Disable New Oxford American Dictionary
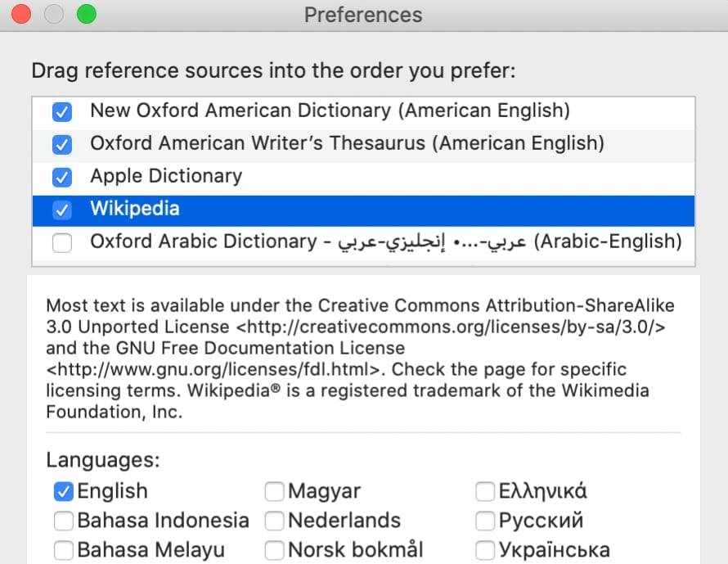Screen dimensions: 728x564 coord(62,111)
